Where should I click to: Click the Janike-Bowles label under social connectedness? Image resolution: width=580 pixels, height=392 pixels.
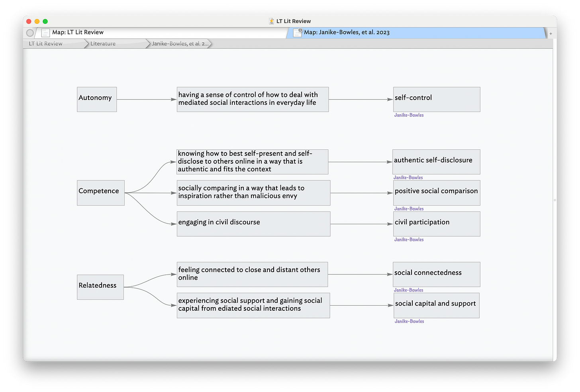(x=408, y=290)
